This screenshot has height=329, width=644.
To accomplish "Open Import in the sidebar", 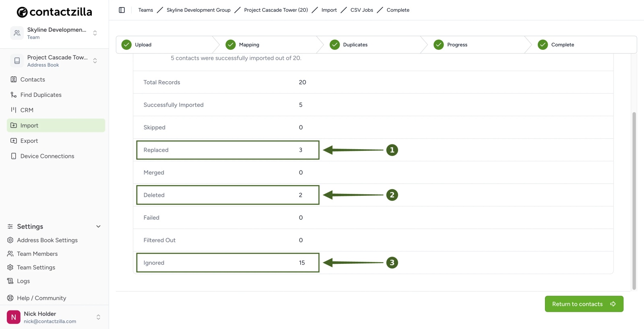I will (x=56, y=125).
